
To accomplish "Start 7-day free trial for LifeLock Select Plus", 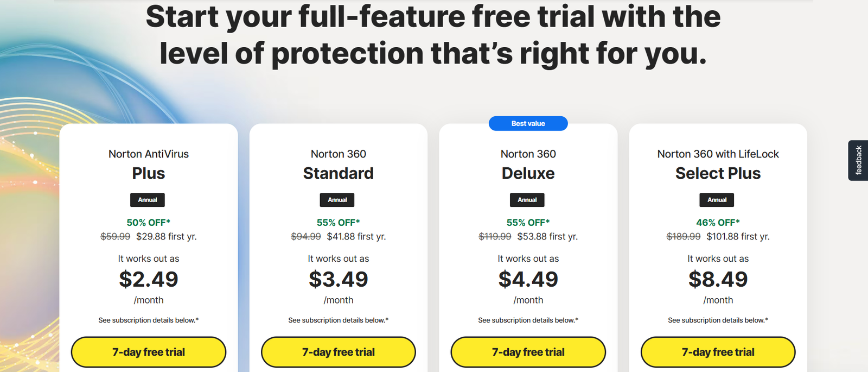I will pyautogui.click(x=718, y=352).
